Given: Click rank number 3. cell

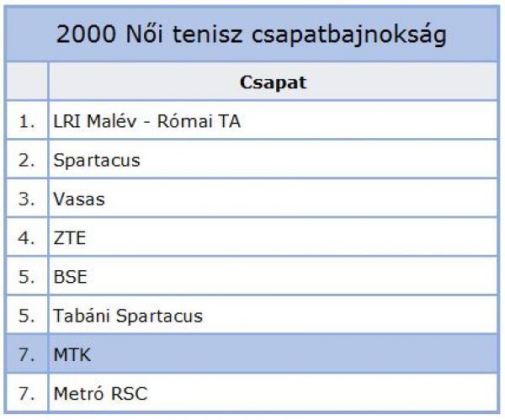Looking at the screenshot, I should (28, 199).
